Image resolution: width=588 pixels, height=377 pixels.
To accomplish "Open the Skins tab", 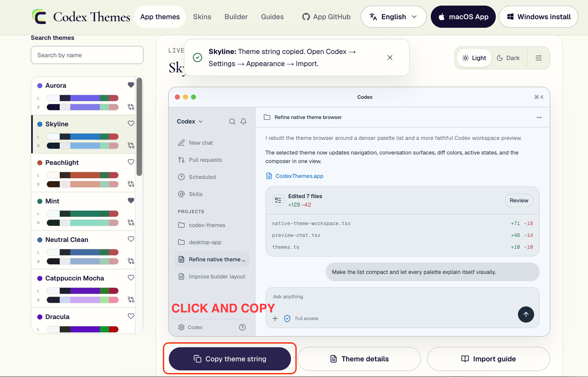I will [x=202, y=17].
